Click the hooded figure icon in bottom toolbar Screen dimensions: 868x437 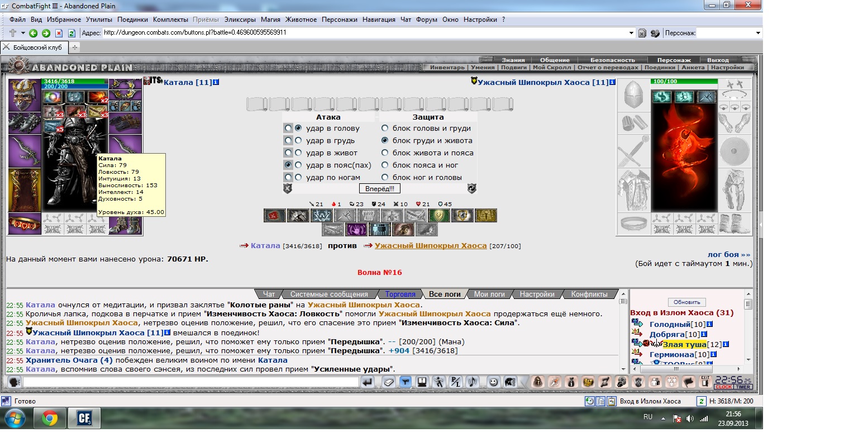[x=538, y=382]
